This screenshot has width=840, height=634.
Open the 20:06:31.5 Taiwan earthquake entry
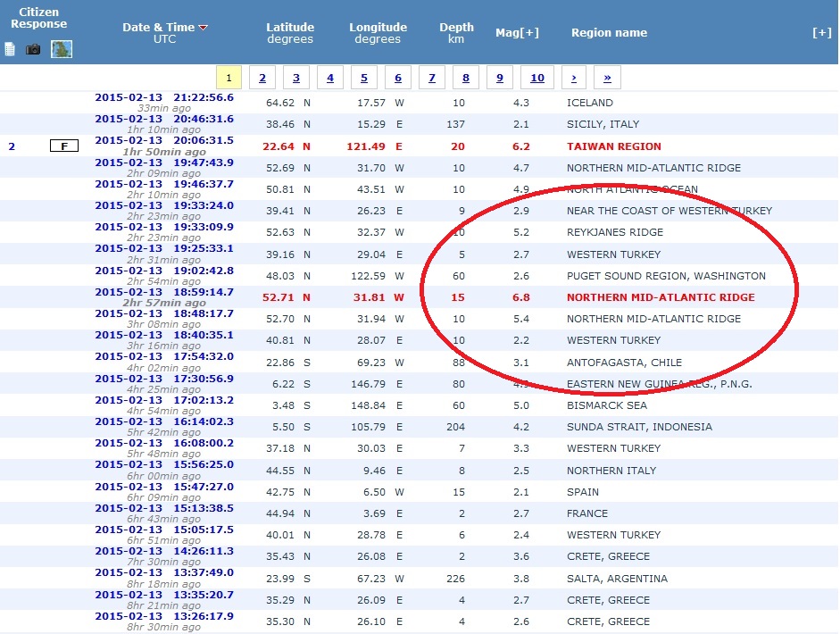pos(164,140)
